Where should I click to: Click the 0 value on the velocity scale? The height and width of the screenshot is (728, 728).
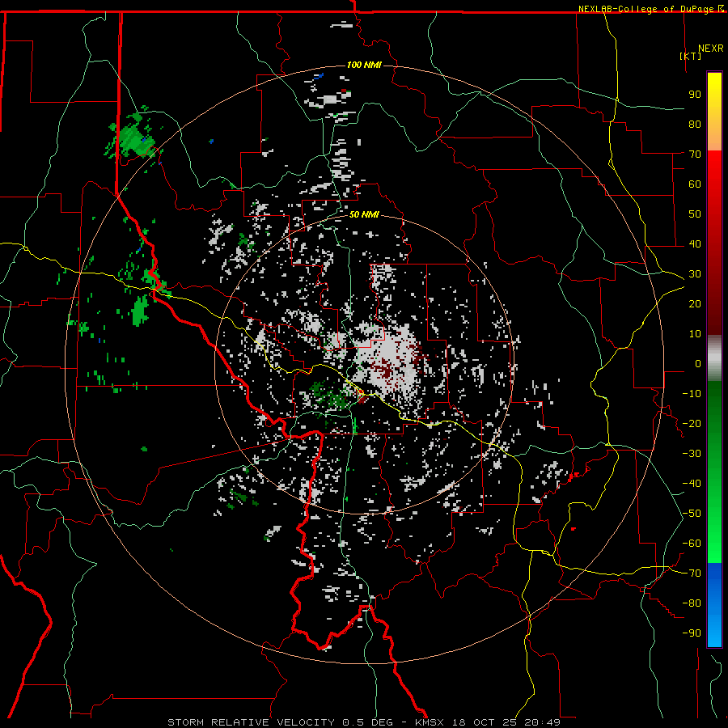(698, 363)
